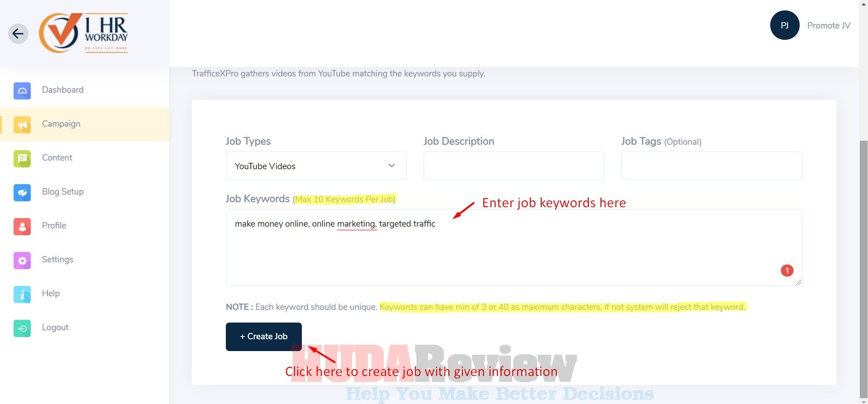The image size is (868, 404).
Task: Click the + Create Job button
Action: point(263,337)
